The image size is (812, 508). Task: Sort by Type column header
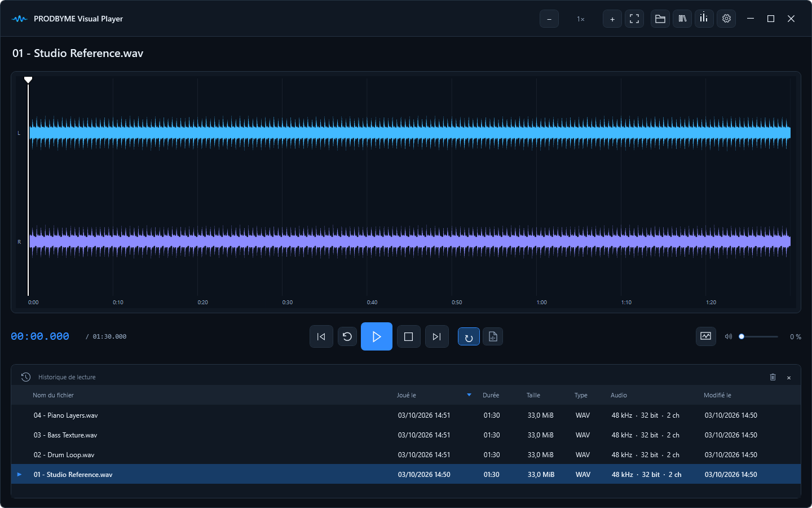pyautogui.click(x=581, y=395)
